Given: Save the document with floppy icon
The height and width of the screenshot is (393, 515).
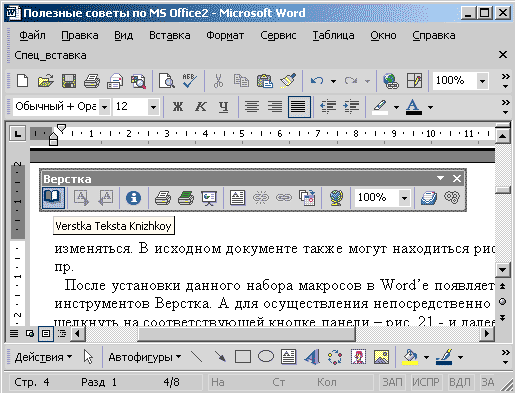Looking at the screenshot, I should tap(69, 81).
